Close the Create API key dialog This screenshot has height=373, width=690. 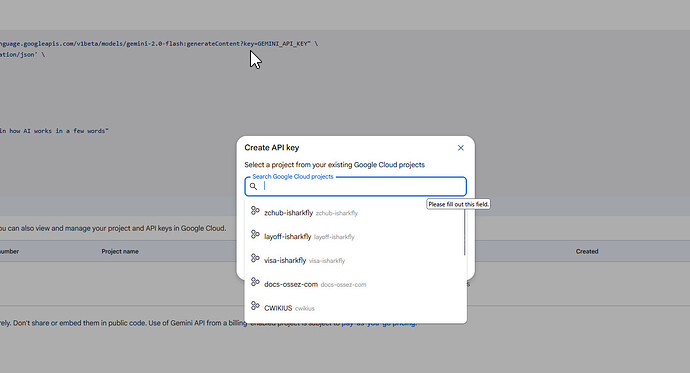coord(460,148)
